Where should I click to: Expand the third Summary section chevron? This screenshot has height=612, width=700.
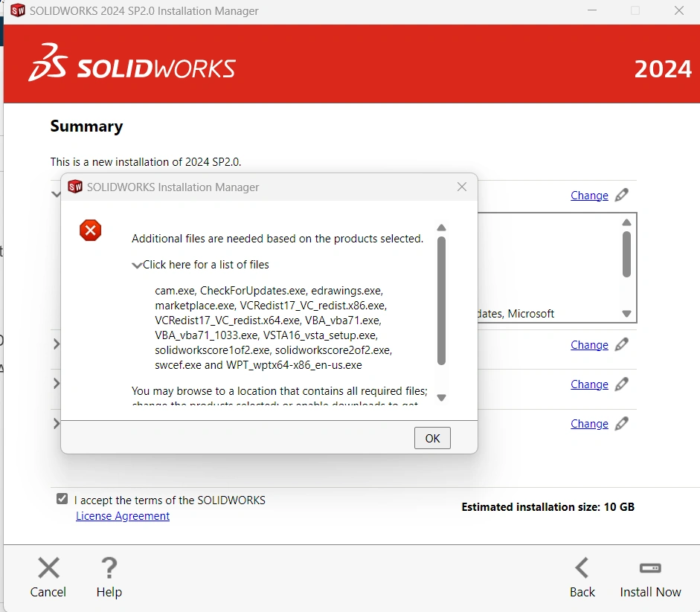click(x=57, y=384)
